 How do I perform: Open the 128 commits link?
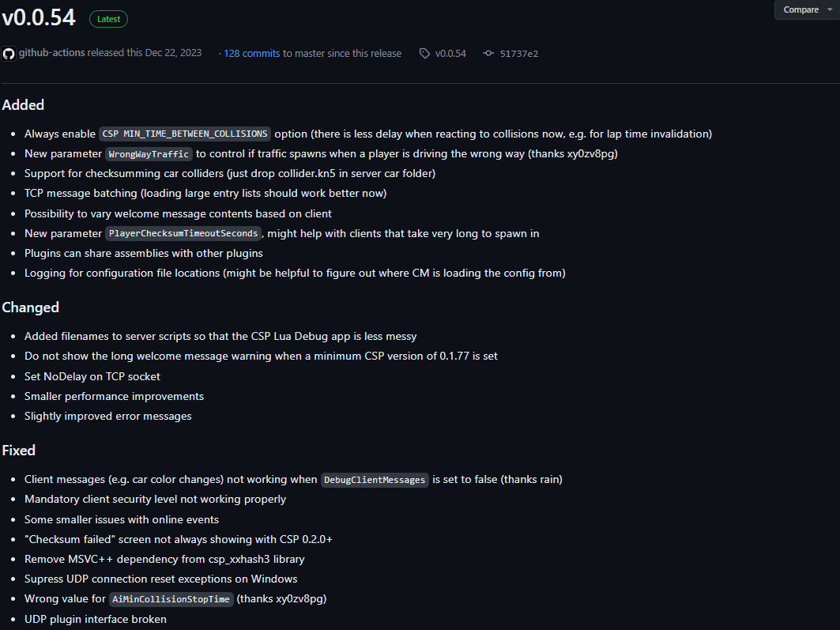[x=252, y=54]
